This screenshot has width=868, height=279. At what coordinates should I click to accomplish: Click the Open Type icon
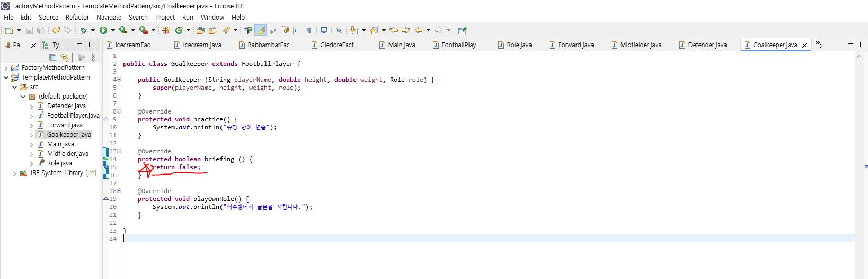tap(200, 30)
